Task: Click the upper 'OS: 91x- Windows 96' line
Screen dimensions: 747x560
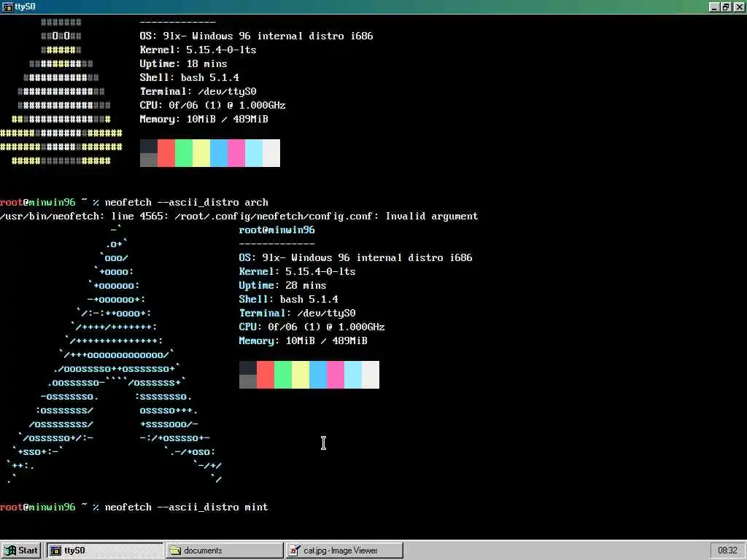Action: click(256, 36)
